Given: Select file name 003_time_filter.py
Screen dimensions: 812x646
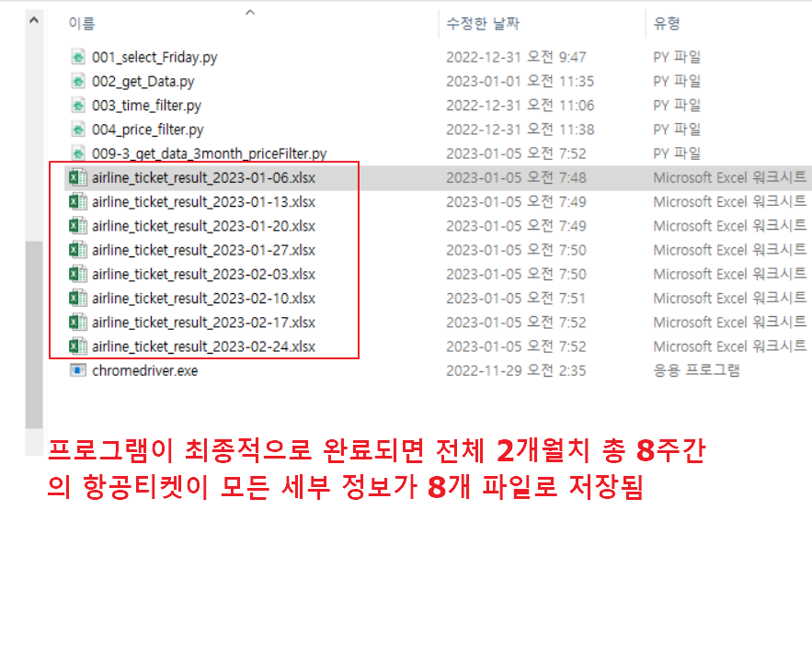Looking at the screenshot, I should pyautogui.click(x=146, y=105).
